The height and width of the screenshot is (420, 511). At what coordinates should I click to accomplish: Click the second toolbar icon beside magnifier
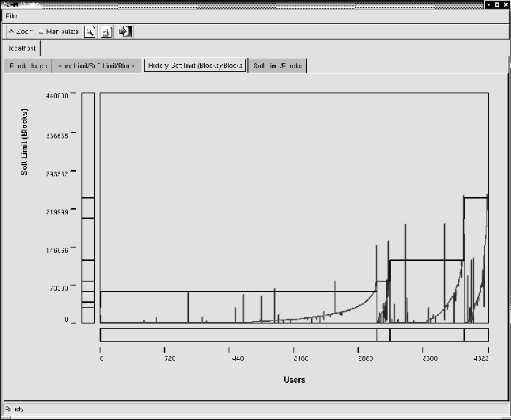pyautogui.click(x=108, y=32)
